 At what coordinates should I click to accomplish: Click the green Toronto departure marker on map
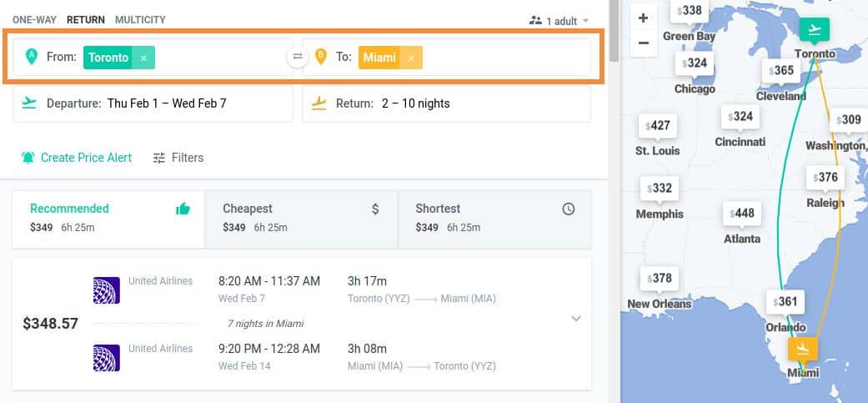point(814,30)
